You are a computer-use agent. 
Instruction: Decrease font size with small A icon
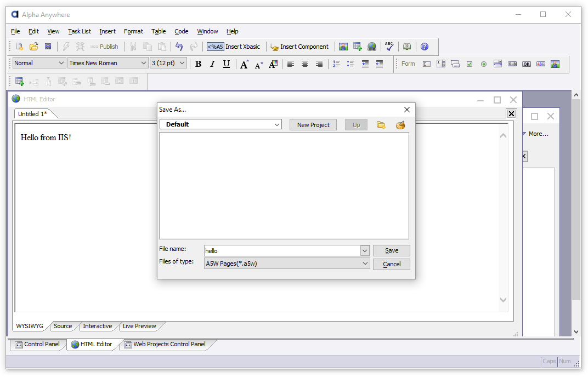click(259, 65)
